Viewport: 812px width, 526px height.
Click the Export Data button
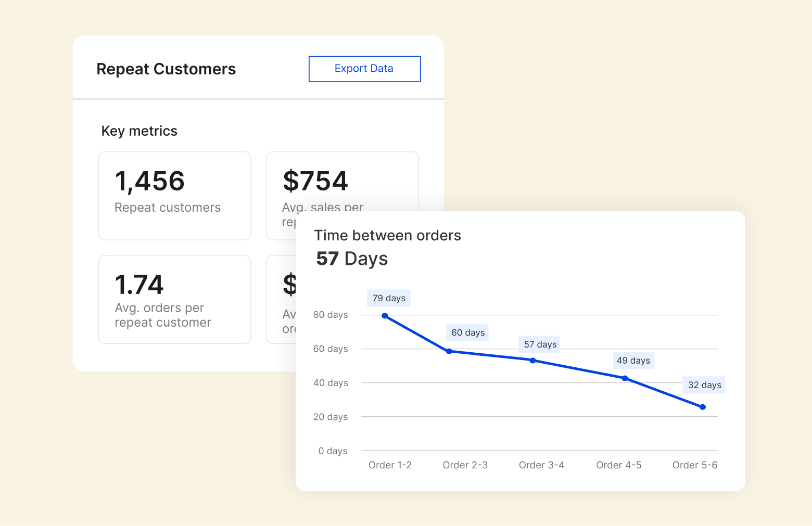point(364,69)
